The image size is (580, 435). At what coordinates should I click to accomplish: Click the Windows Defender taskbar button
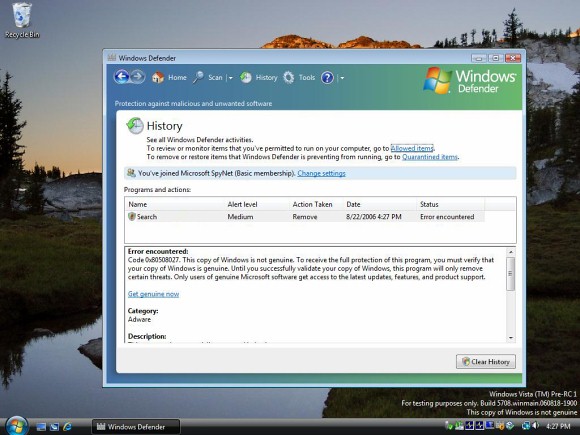136,427
